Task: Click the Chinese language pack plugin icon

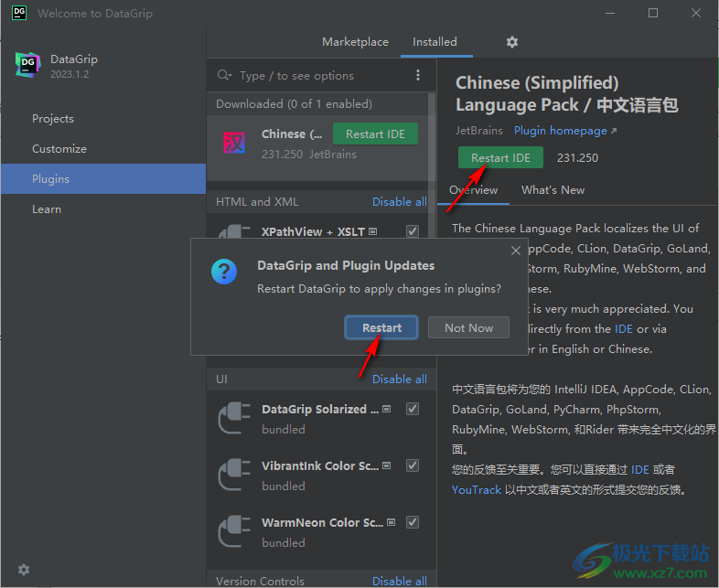Action: [234, 143]
